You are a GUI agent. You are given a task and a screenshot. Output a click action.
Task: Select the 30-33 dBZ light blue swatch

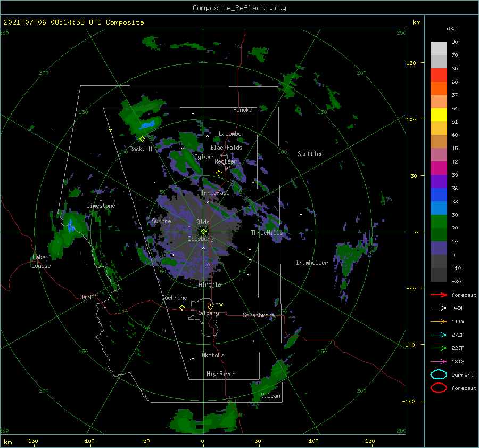tap(439, 208)
